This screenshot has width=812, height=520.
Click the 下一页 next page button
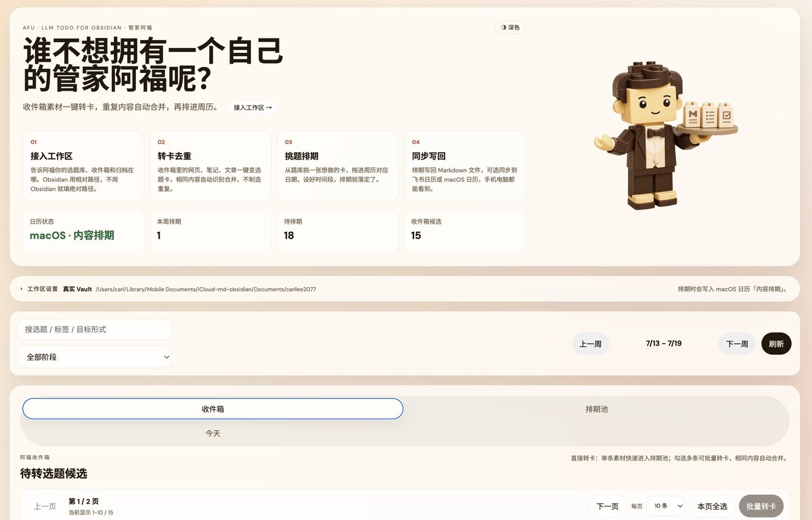pos(607,506)
